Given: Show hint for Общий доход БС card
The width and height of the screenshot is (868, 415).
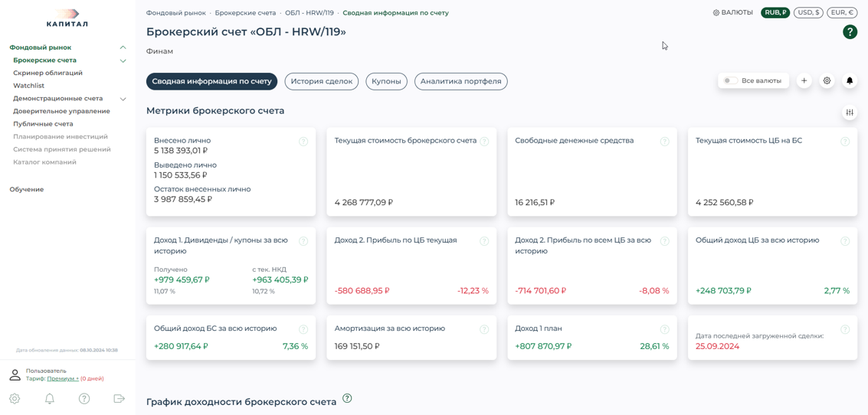Looking at the screenshot, I should click(x=303, y=329).
